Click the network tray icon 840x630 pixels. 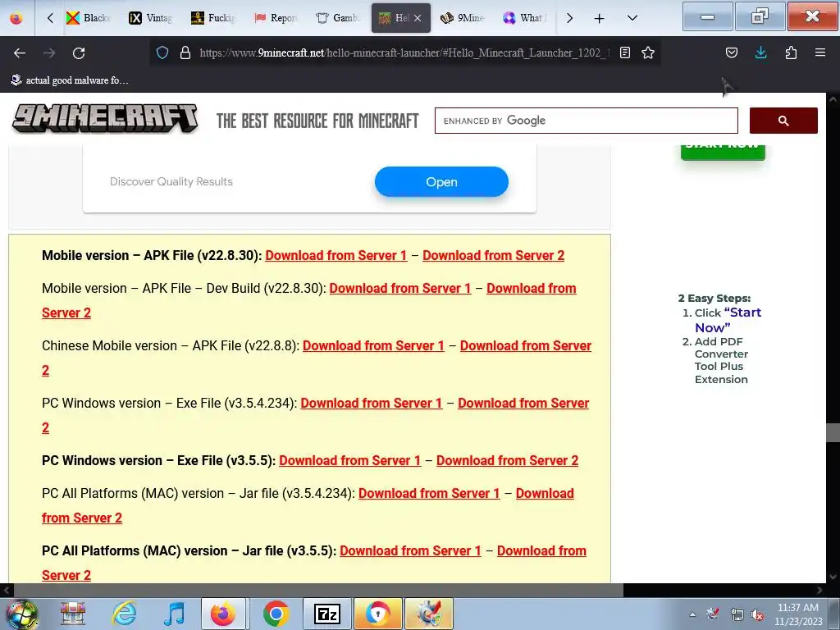(737, 614)
